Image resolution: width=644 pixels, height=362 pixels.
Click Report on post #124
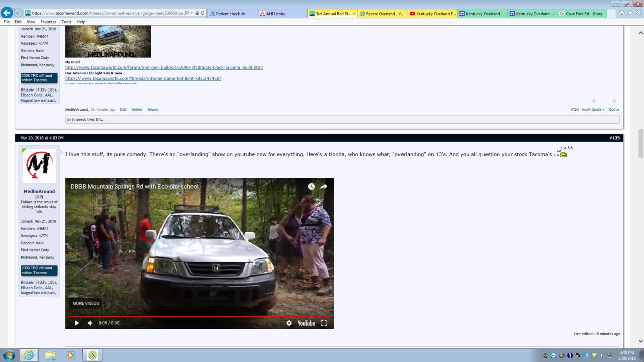pos(153,109)
